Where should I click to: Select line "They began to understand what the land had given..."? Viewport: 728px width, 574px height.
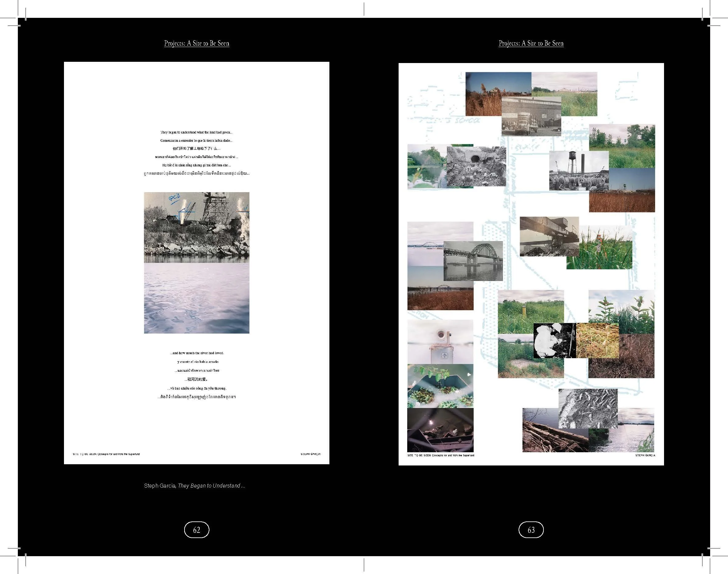click(196, 133)
